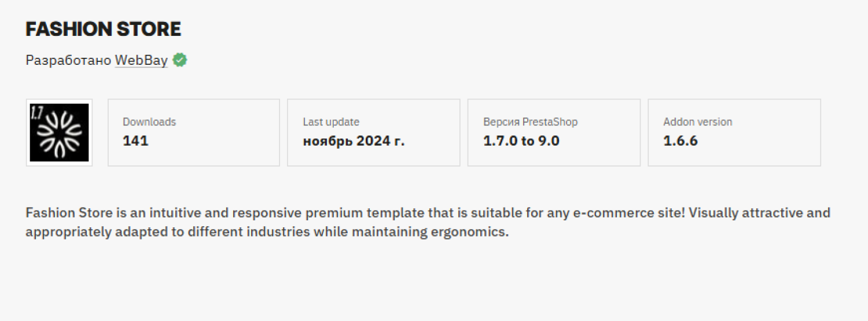The image size is (868, 321).
Task: Open the Fashion Store theme thumbnail
Action: coord(59,132)
